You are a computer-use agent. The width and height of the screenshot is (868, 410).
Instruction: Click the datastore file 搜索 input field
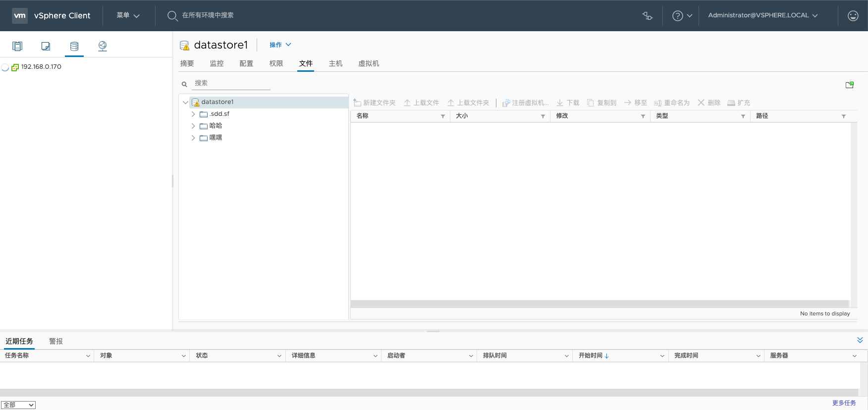pos(231,83)
